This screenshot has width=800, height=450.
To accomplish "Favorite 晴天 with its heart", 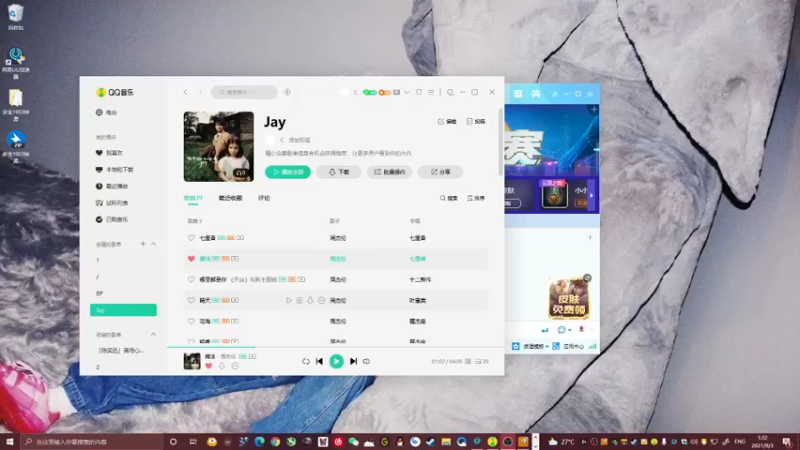I will point(191,301).
